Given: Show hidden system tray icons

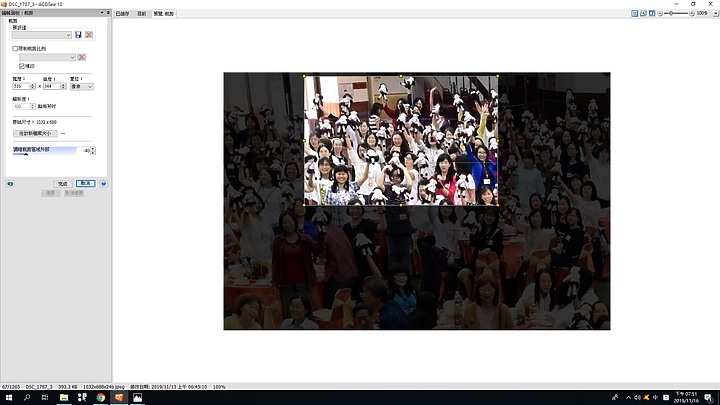Looking at the screenshot, I should (628, 398).
